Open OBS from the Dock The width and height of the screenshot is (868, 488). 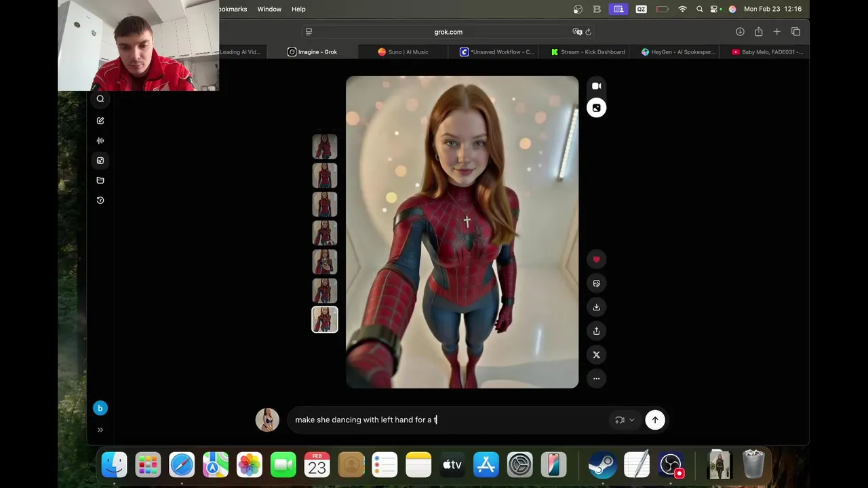tap(671, 464)
